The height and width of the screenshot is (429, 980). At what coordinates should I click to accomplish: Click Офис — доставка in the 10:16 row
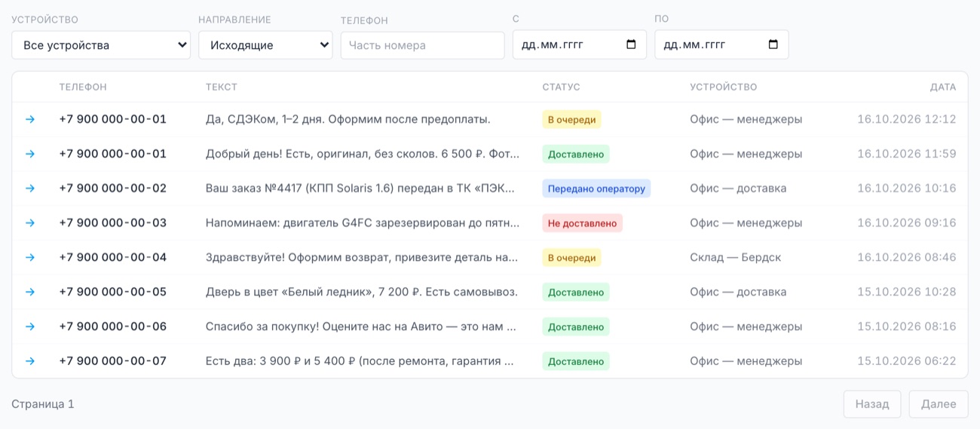point(738,188)
